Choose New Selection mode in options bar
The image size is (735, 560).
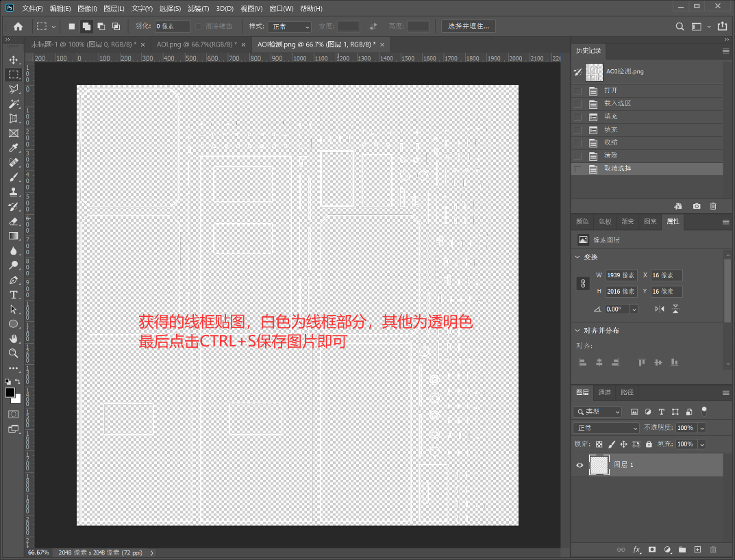pos(72,26)
